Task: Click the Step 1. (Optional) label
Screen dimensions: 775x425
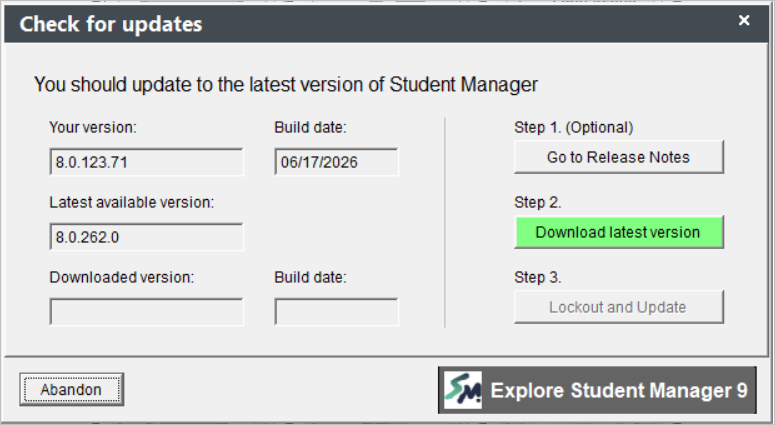Action: tap(574, 128)
